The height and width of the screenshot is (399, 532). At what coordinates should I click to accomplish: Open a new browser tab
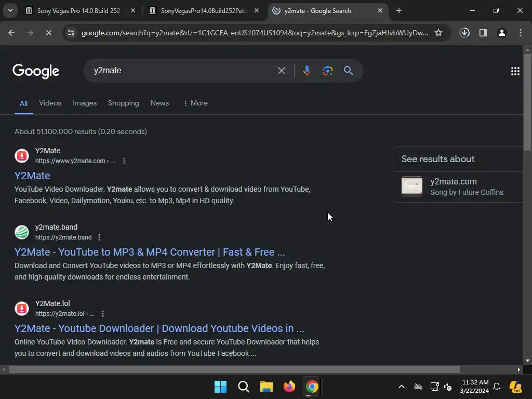[x=399, y=11]
